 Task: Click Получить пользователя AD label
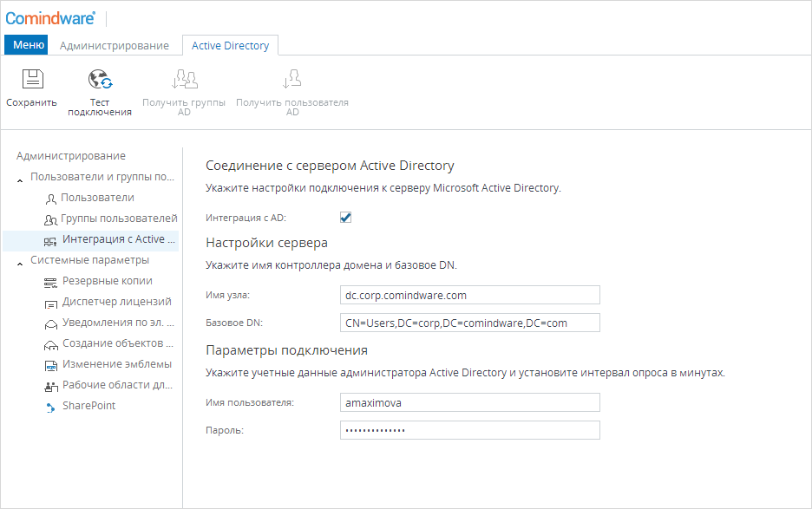point(292,108)
